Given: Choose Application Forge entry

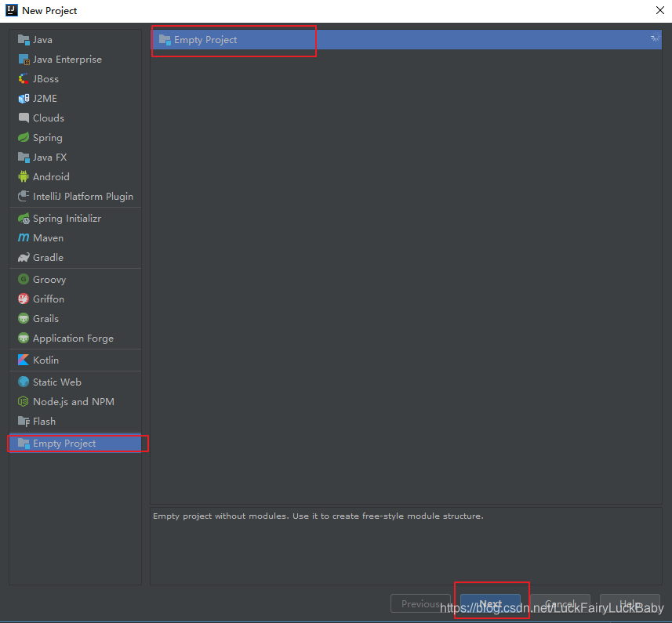Looking at the screenshot, I should (x=75, y=339).
